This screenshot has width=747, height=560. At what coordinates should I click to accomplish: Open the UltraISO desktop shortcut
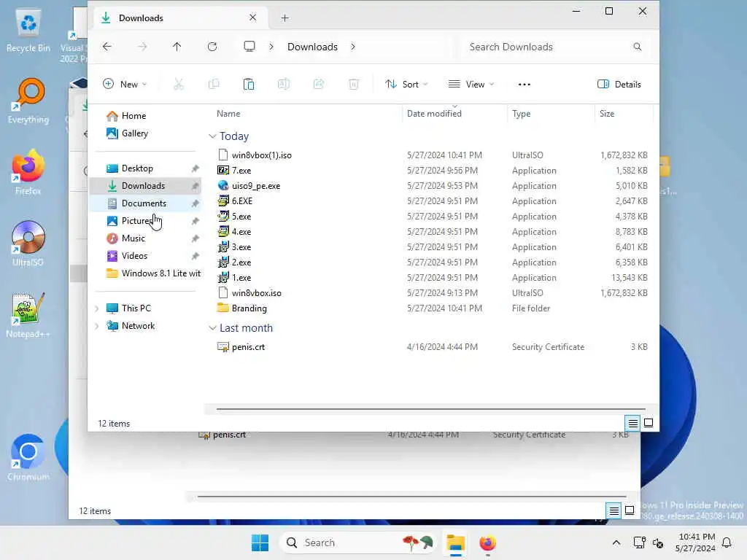click(28, 243)
